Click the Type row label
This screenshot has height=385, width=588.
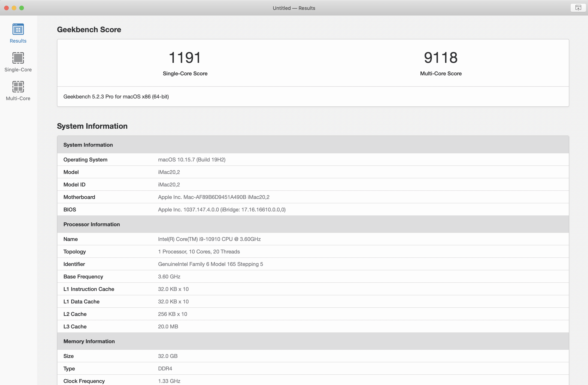[69, 369]
